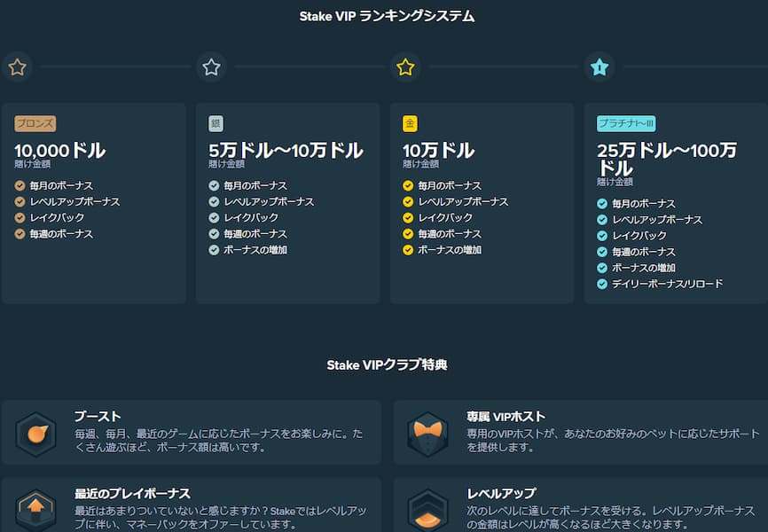
Task: Click the 銀 tier badge
Action: pos(216,123)
